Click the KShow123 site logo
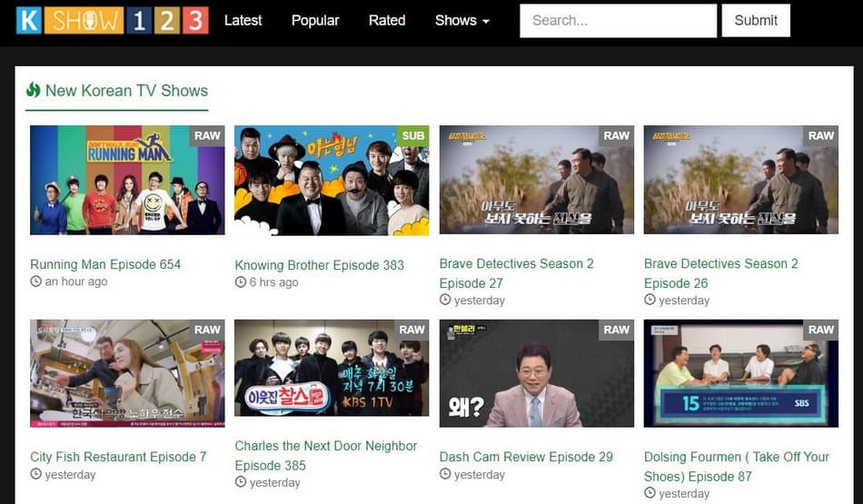Screen dimensions: 863x504 [112, 20]
